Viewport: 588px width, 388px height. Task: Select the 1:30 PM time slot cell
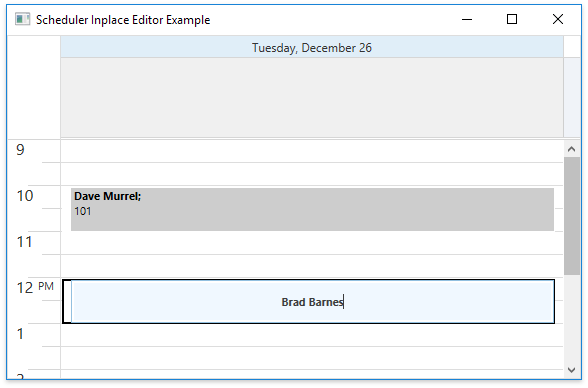[x=312, y=358]
